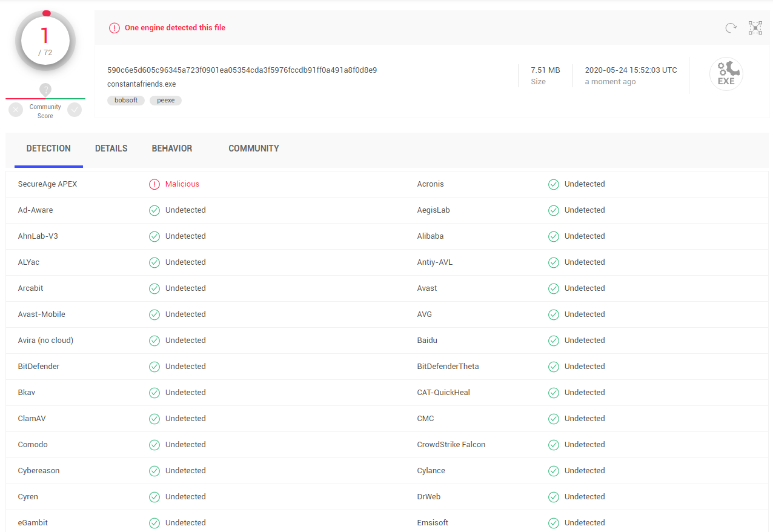Click the reanalyze refresh icon

click(731, 28)
